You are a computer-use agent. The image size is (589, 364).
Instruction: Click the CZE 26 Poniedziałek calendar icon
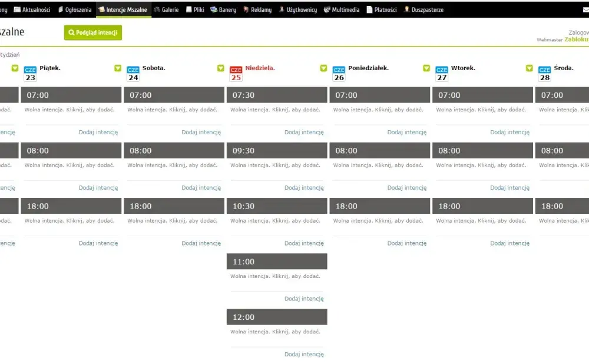point(339,74)
